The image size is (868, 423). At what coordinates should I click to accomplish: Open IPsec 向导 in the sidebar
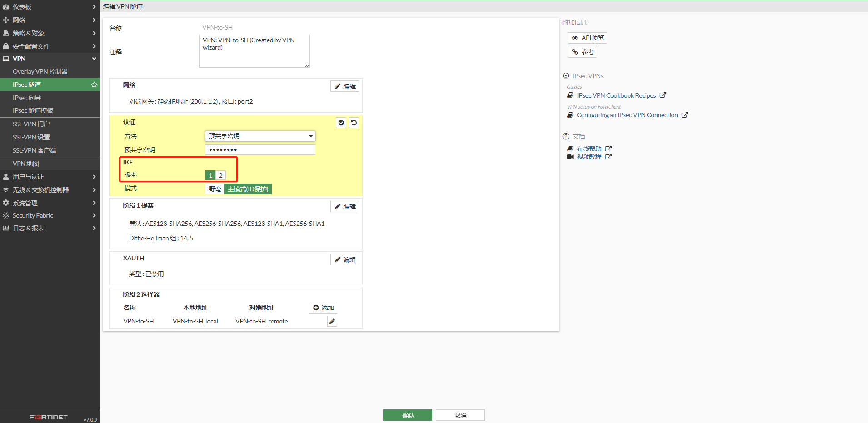[27, 98]
